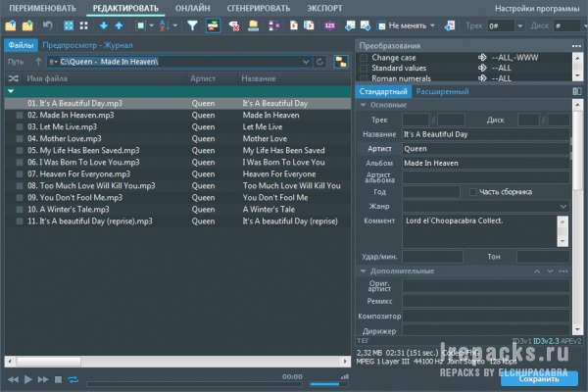Image resolution: width=588 pixels, height=392 pixels.
Task: Switch to the СГЕНЕРИРОВАТЬ tab
Action: pyautogui.click(x=259, y=8)
